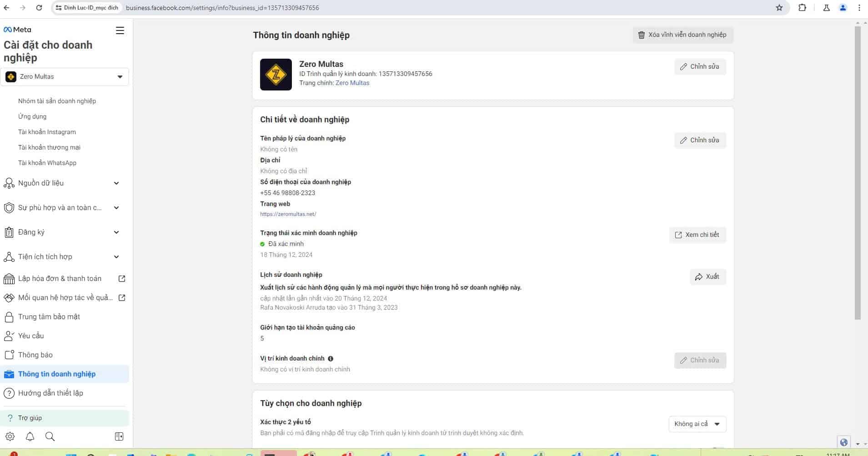This screenshot has height=456, width=868.
Task: Open the hamburger menu beside Meta logo
Action: [x=120, y=30]
